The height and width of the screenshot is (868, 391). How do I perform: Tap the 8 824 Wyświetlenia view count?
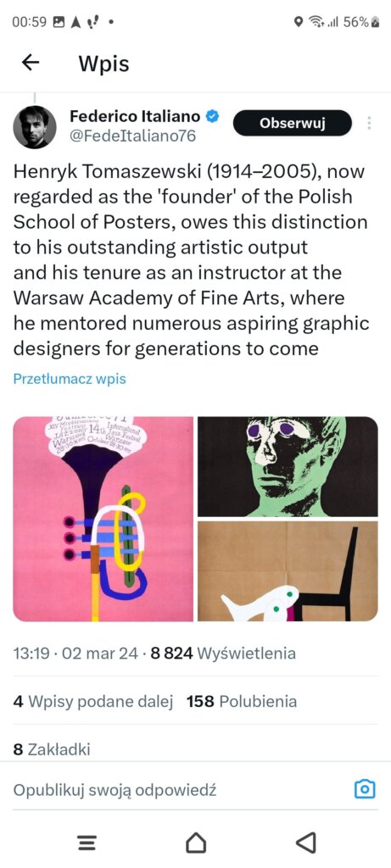223,654
